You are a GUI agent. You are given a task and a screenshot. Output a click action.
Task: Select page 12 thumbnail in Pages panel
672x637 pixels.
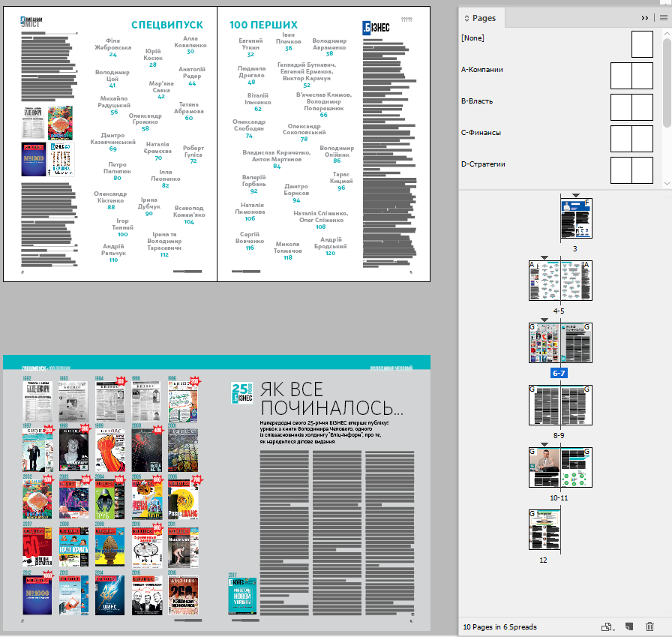(544, 530)
